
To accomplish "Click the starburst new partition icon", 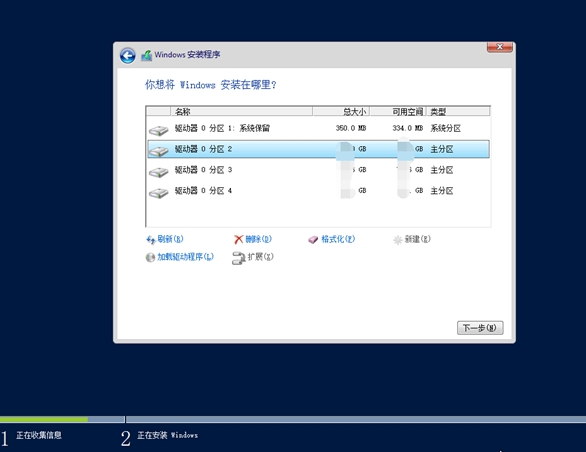I will tap(398, 240).
